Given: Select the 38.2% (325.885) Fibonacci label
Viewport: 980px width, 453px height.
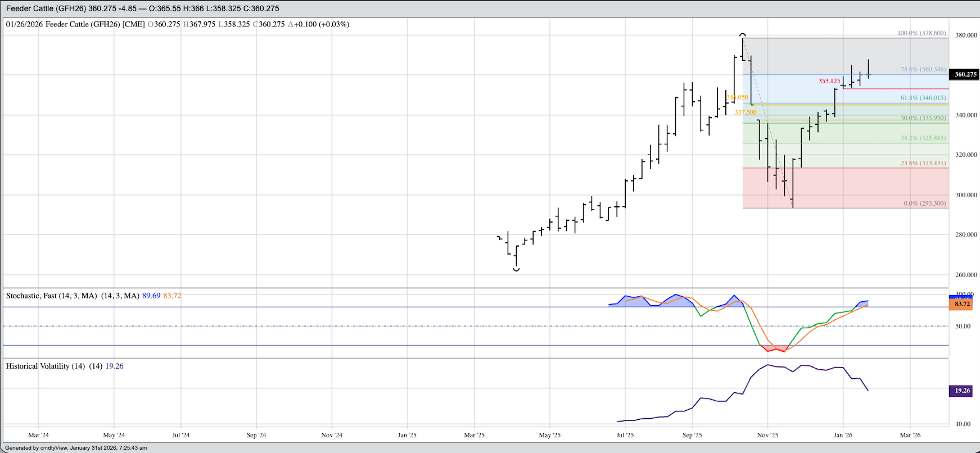Looking at the screenshot, I should tap(923, 138).
